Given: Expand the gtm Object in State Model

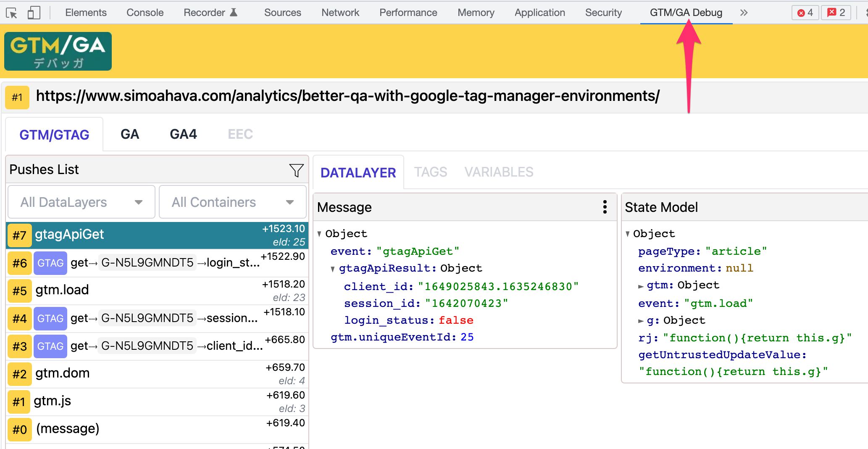Looking at the screenshot, I should coord(641,285).
